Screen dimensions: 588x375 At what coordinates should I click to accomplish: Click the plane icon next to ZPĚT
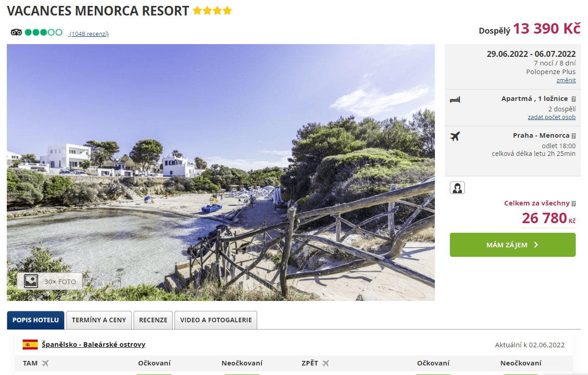325,363
